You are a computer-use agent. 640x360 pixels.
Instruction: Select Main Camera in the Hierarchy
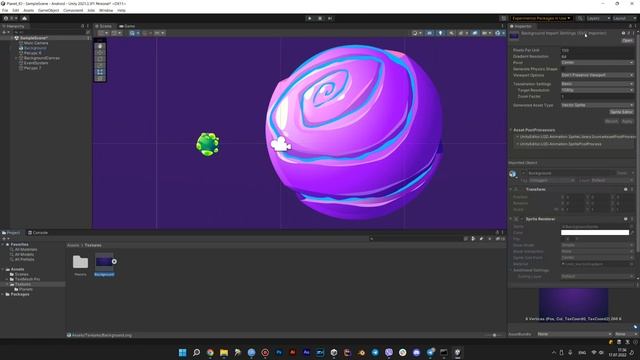(36, 43)
